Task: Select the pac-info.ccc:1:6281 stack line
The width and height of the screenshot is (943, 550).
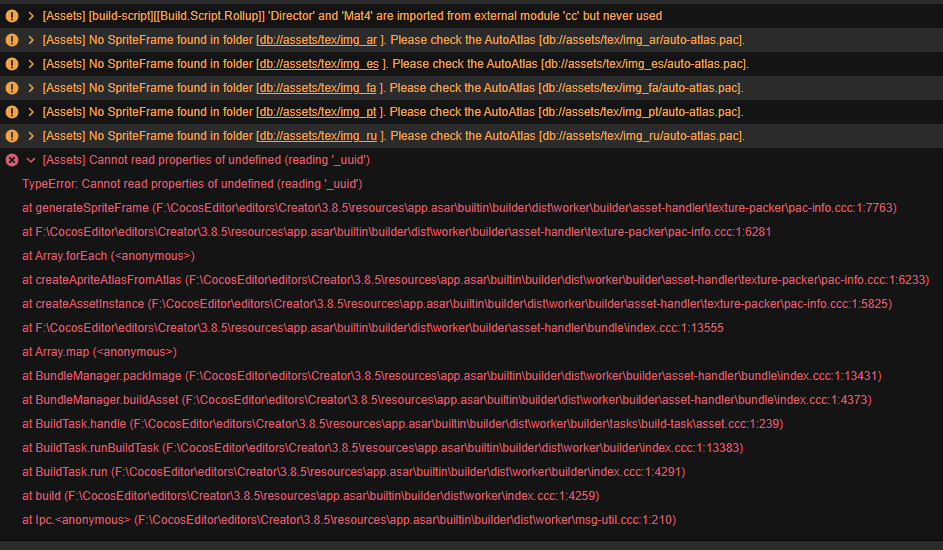Action: coord(397,232)
